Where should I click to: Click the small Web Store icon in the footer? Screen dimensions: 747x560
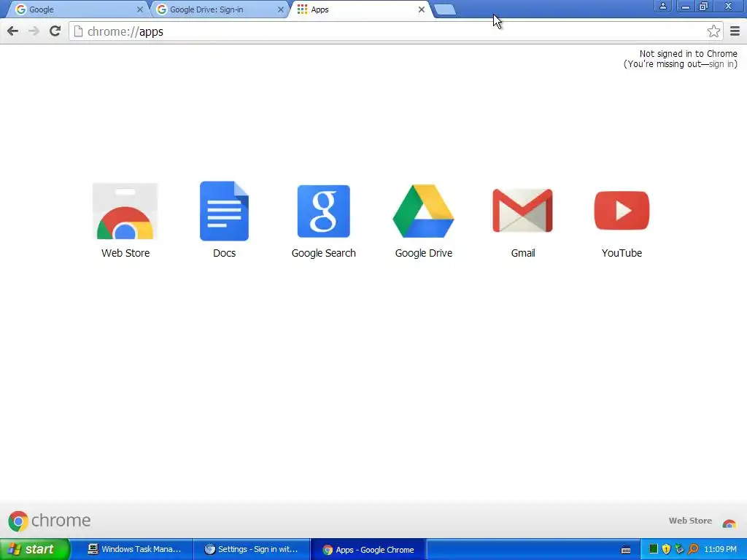[729, 523]
